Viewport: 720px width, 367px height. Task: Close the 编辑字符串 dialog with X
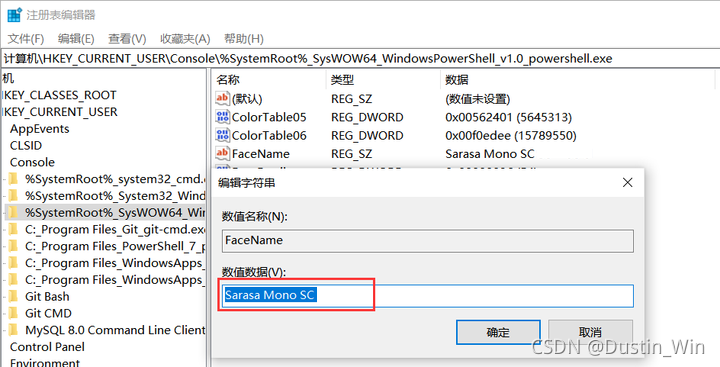[627, 182]
